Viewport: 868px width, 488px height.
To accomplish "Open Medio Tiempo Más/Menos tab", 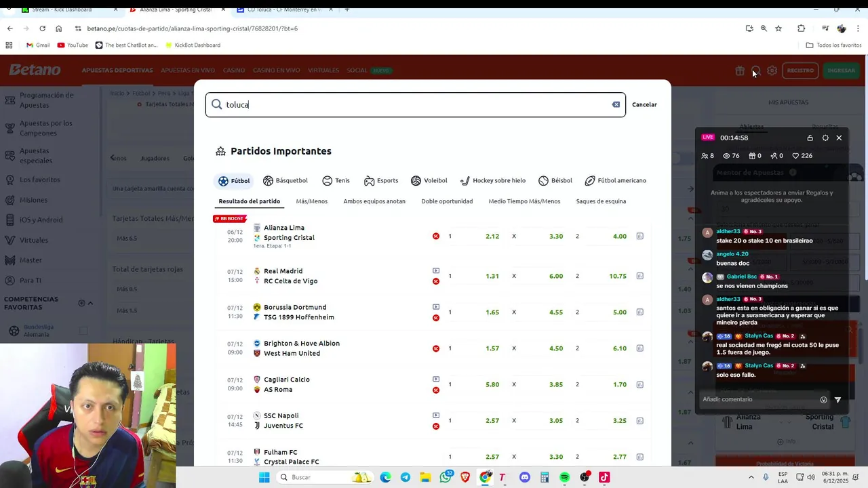I will (x=524, y=201).
